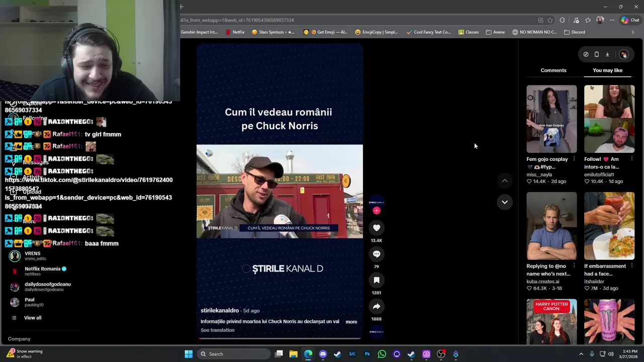Click the Windows taskbar Search box
The width and height of the screenshot is (644, 362).
pos(234,354)
